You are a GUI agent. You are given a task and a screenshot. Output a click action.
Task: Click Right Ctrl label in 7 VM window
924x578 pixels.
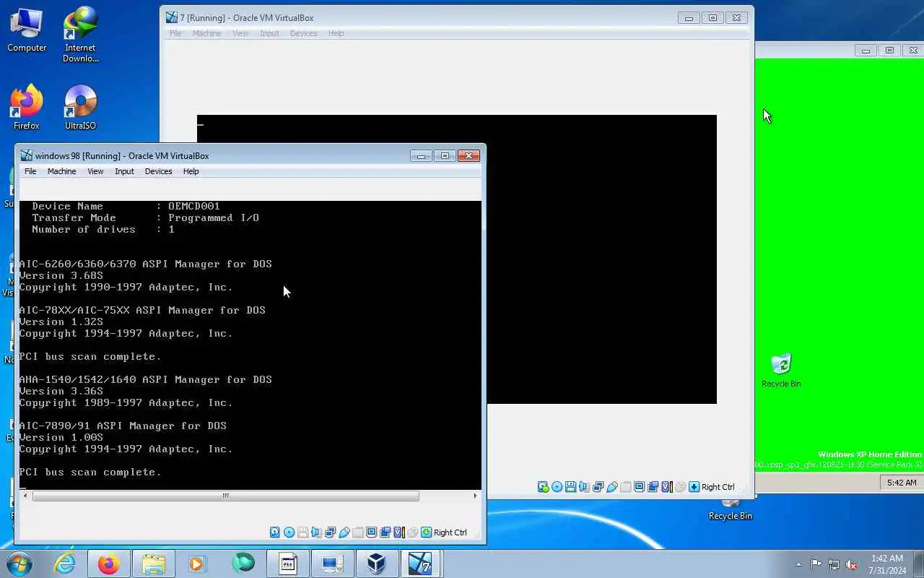point(718,487)
